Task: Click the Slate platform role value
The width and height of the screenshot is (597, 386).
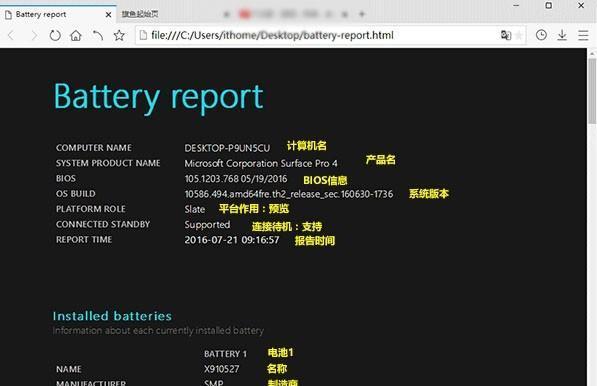Action: (195, 209)
